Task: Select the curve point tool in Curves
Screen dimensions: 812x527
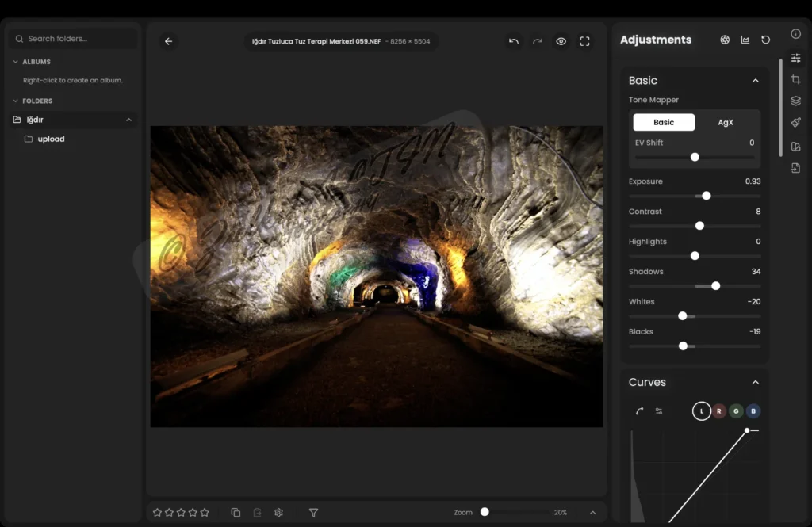Action: pyautogui.click(x=640, y=411)
